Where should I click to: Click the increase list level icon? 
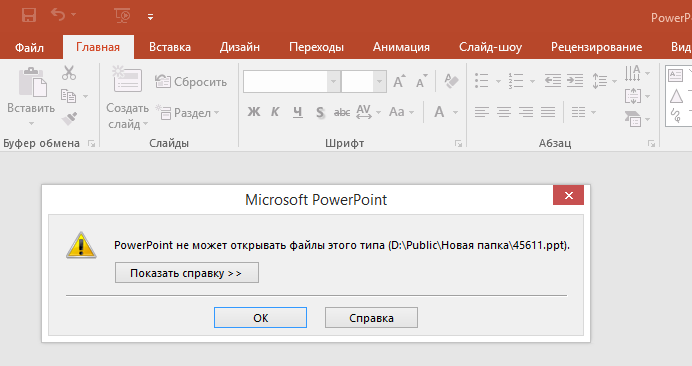tap(575, 81)
